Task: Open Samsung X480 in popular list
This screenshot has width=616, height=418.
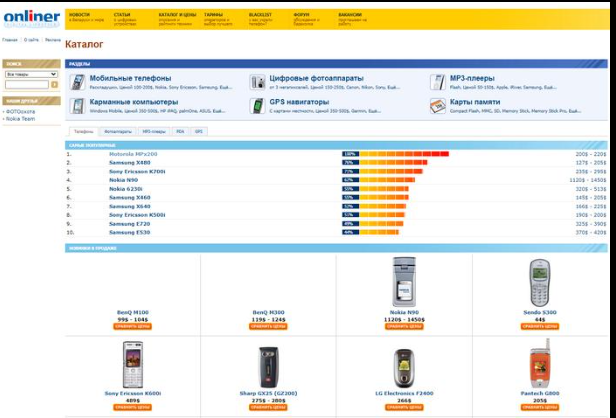Action: point(130,163)
